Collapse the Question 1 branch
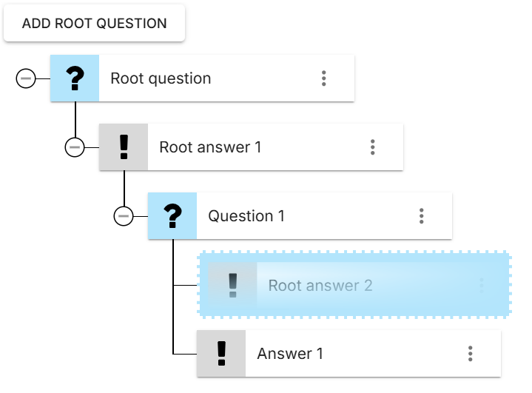The image size is (532, 393). [x=124, y=215]
